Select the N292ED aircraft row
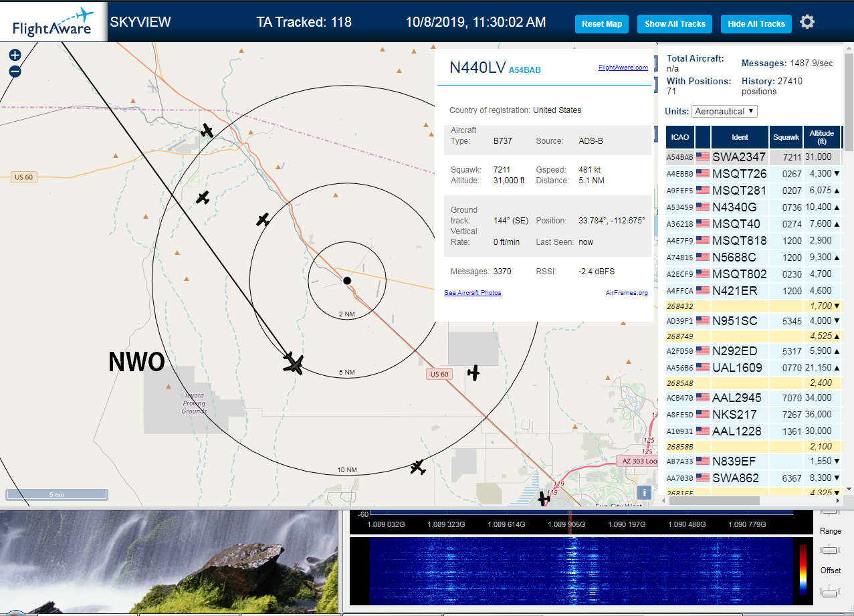This screenshot has width=854, height=616. (x=754, y=351)
